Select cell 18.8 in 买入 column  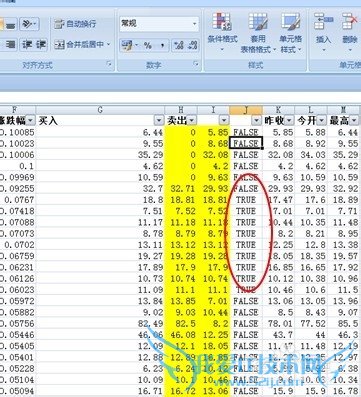100,200
